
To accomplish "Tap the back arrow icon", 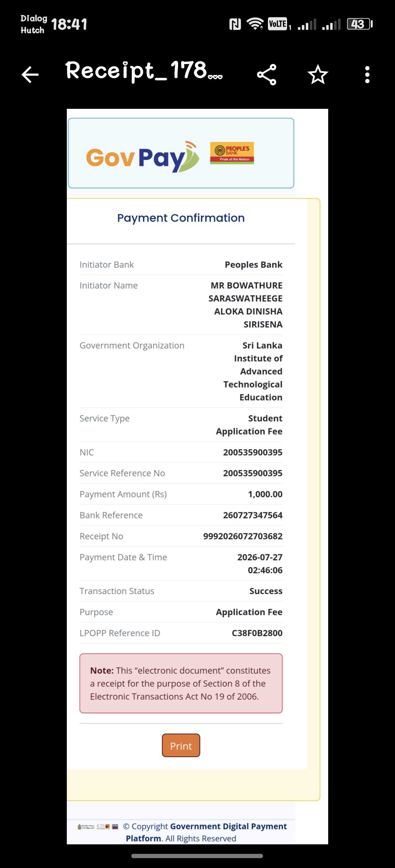I will pos(30,74).
